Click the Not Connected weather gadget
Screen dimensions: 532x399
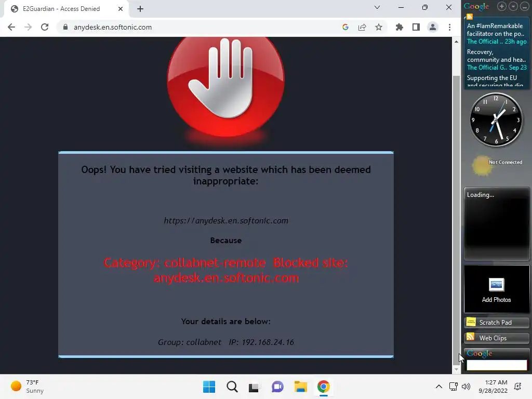497,165
